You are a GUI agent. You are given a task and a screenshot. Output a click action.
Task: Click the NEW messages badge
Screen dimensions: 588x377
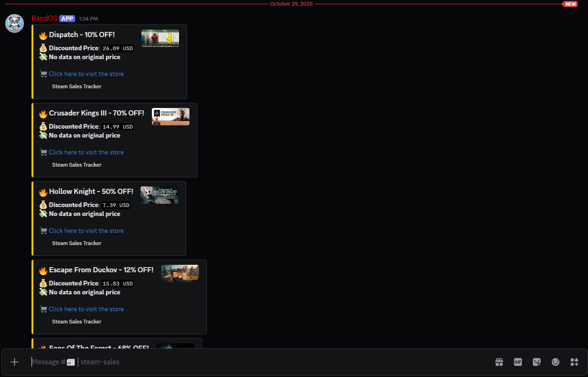[570, 4]
